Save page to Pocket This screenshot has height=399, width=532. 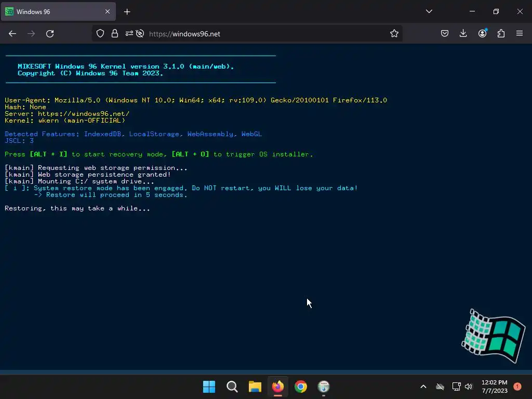445,34
